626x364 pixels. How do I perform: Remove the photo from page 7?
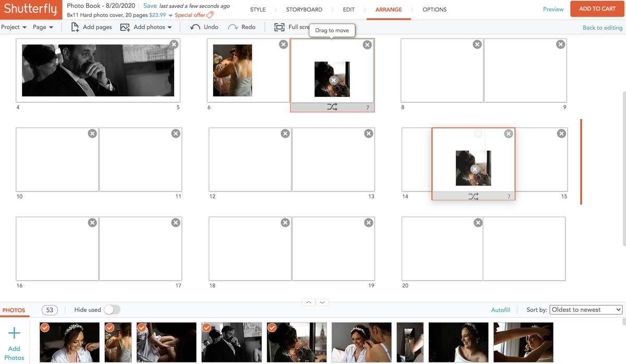click(x=332, y=81)
